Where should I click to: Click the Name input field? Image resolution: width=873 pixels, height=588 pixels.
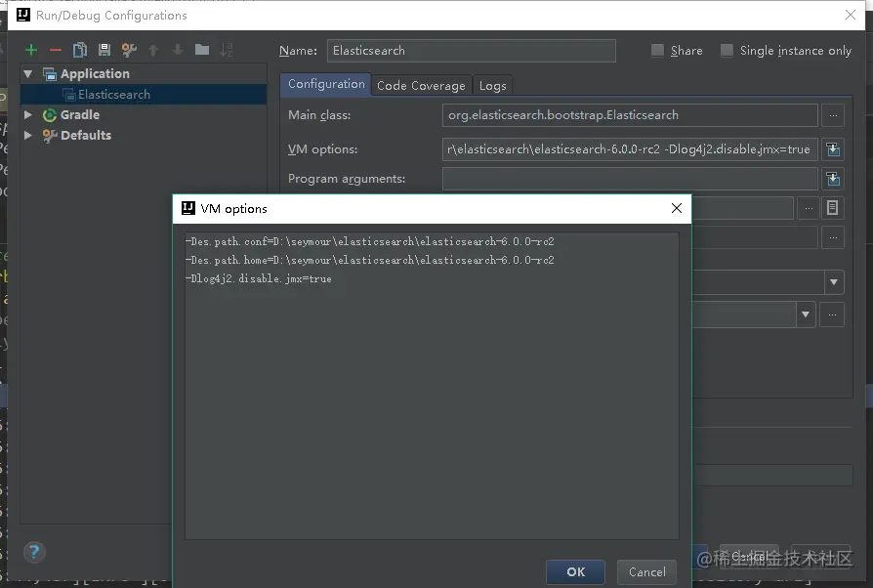tap(471, 51)
